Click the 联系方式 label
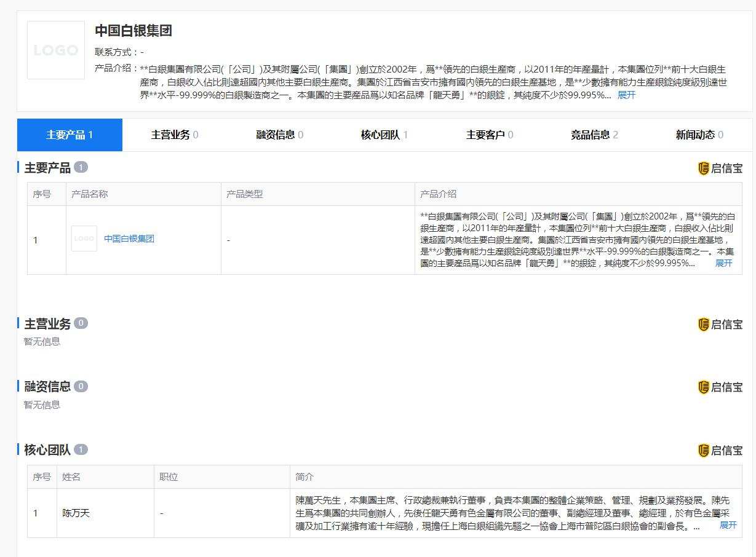This screenshot has width=756, height=557. coord(115,52)
